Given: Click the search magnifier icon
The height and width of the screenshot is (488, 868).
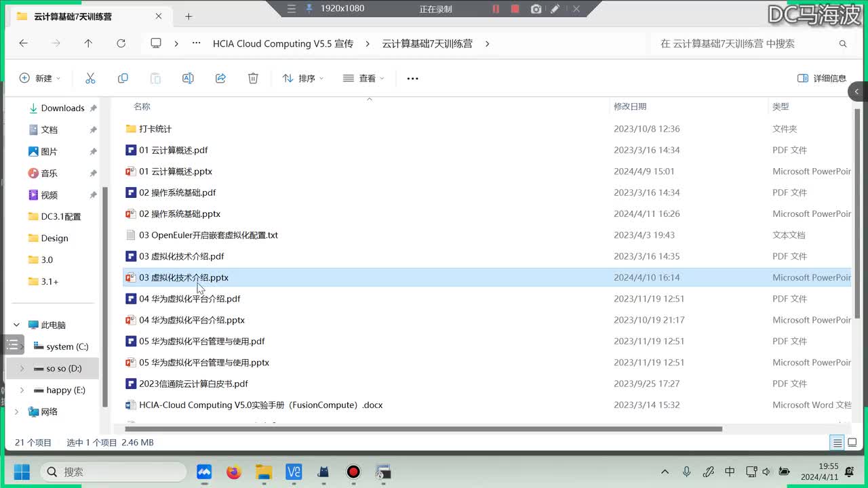Looking at the screenshot, I should [843, 43].
